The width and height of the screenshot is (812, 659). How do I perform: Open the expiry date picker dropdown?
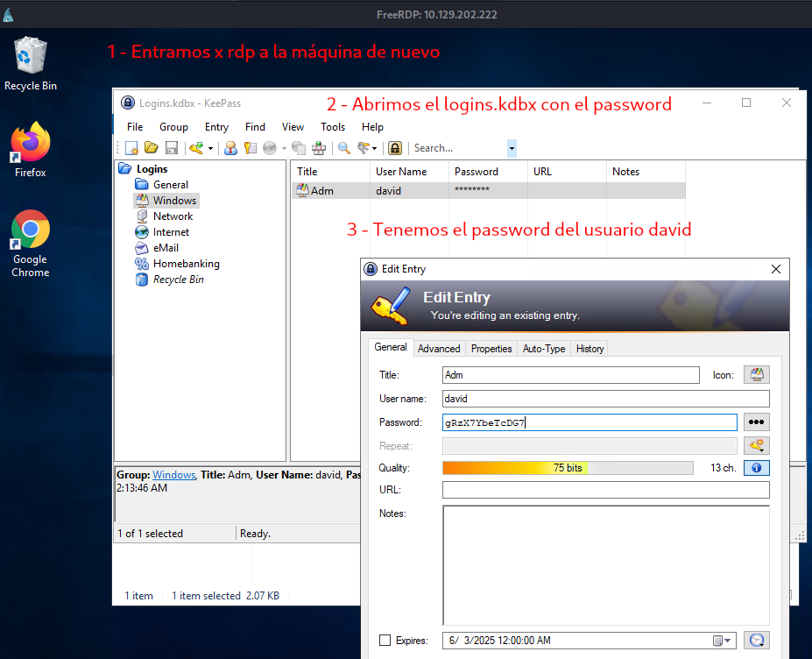pos(723,641)
